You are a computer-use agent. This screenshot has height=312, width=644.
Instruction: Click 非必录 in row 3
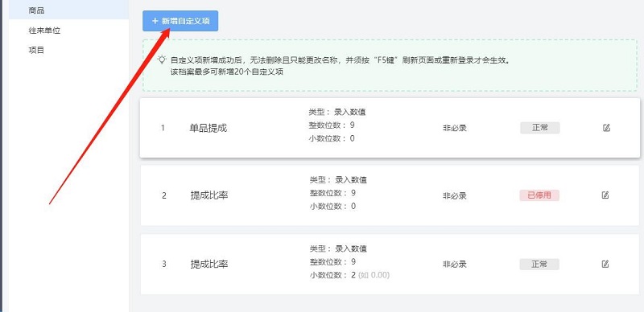pos(455,265)
